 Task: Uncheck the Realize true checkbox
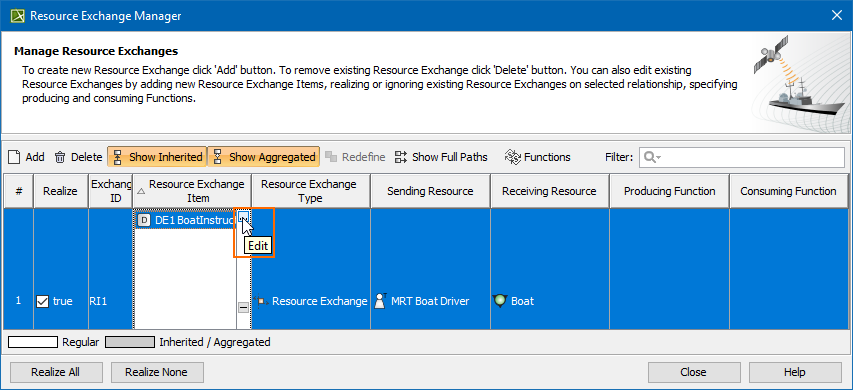click(x=42, y=301)
